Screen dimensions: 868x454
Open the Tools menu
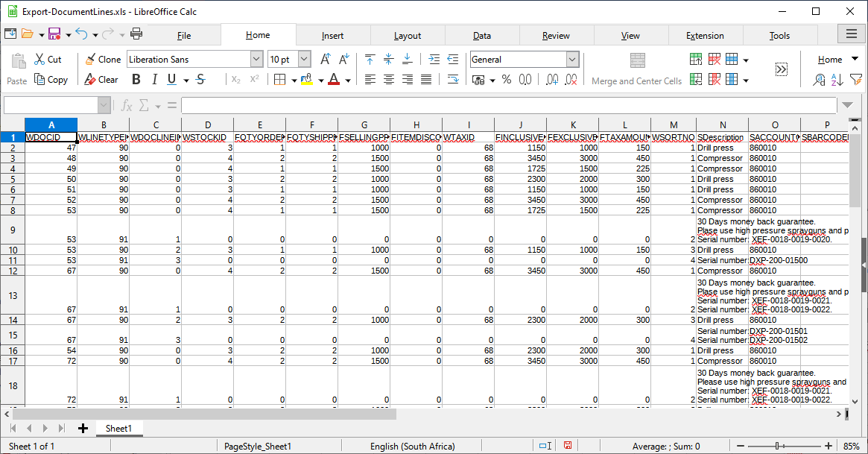pos(779,34)
